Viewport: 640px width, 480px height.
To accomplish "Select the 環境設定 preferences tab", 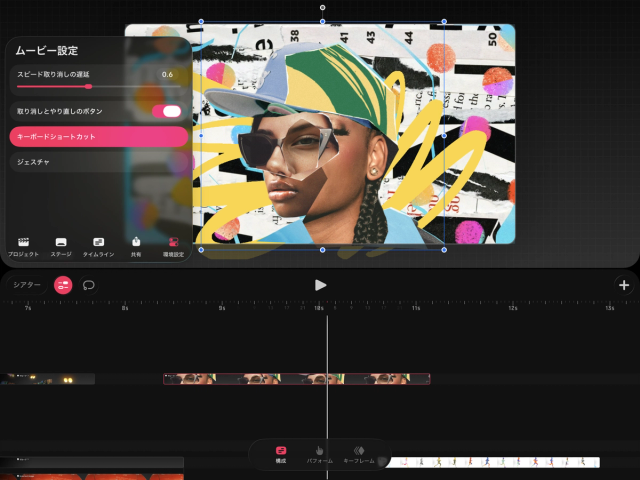I will point(173,247).
